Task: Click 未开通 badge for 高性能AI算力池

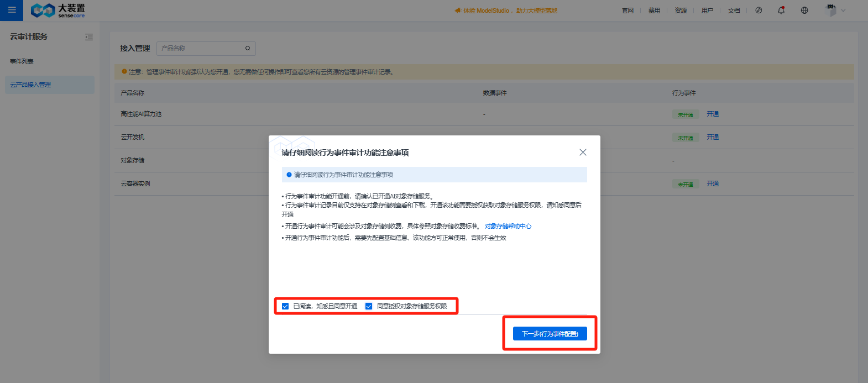Action: [x=686, y=114]
